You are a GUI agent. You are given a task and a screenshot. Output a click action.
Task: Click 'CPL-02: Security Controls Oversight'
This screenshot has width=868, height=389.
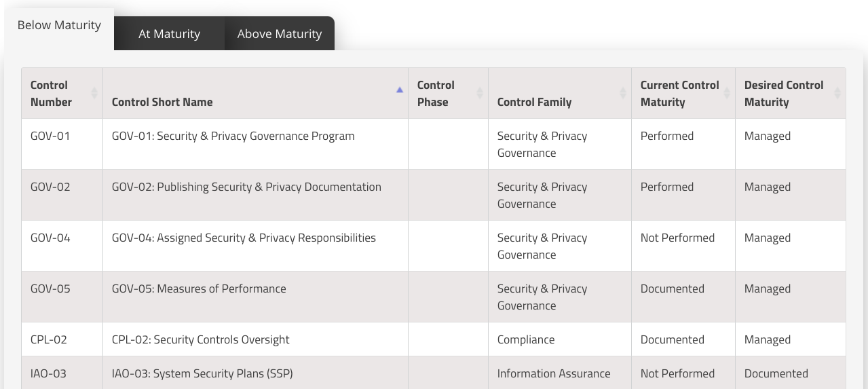point(200,339)
